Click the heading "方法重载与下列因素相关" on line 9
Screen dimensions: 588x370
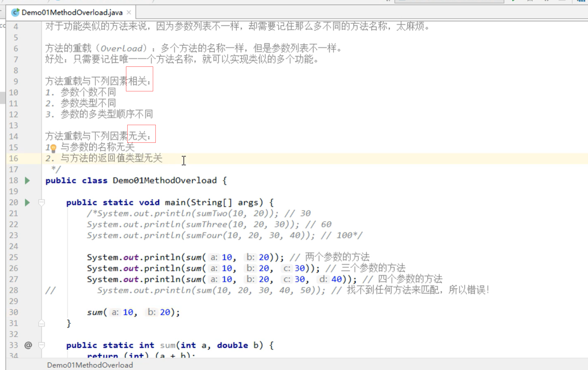pyautogui.click(x=95, y=81)
